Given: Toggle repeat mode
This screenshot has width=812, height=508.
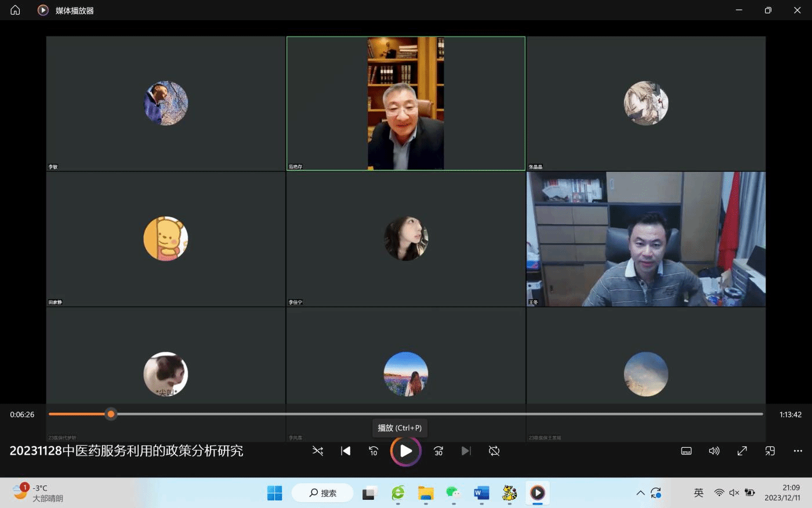Looking at the screenshot, I should tap(494, 451).
